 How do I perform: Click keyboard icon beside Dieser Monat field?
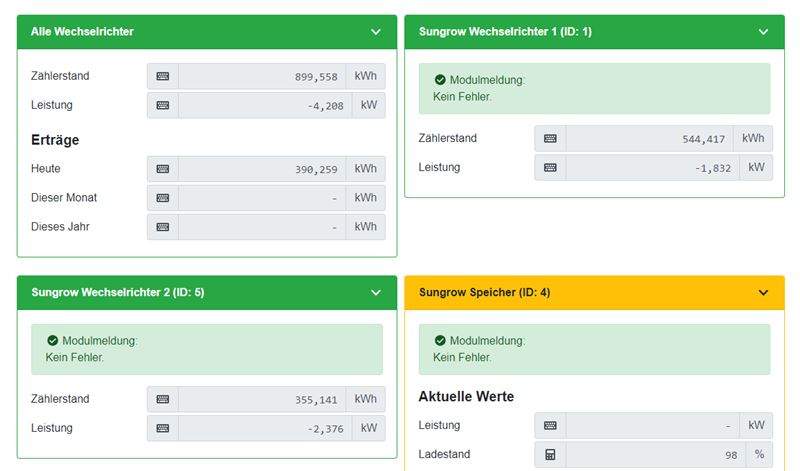pos(163,198)
